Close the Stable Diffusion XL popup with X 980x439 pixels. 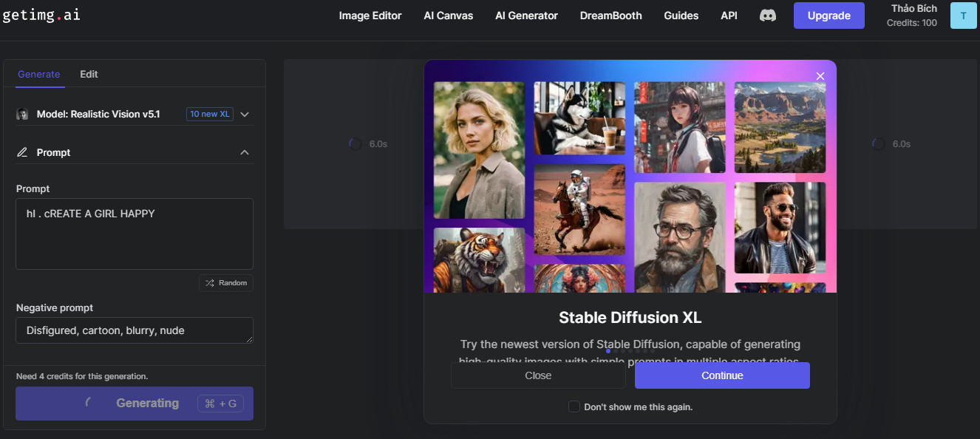coord(820,76)
